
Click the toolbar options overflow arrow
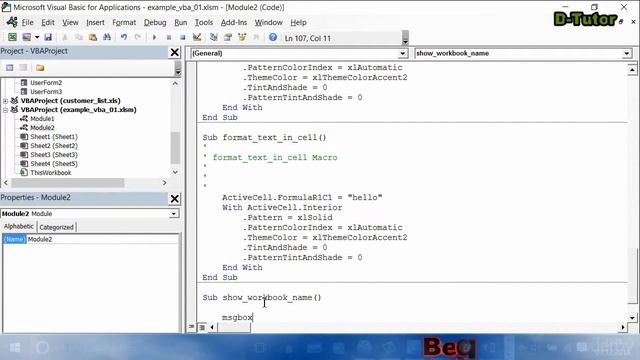[x=405, y=38]
